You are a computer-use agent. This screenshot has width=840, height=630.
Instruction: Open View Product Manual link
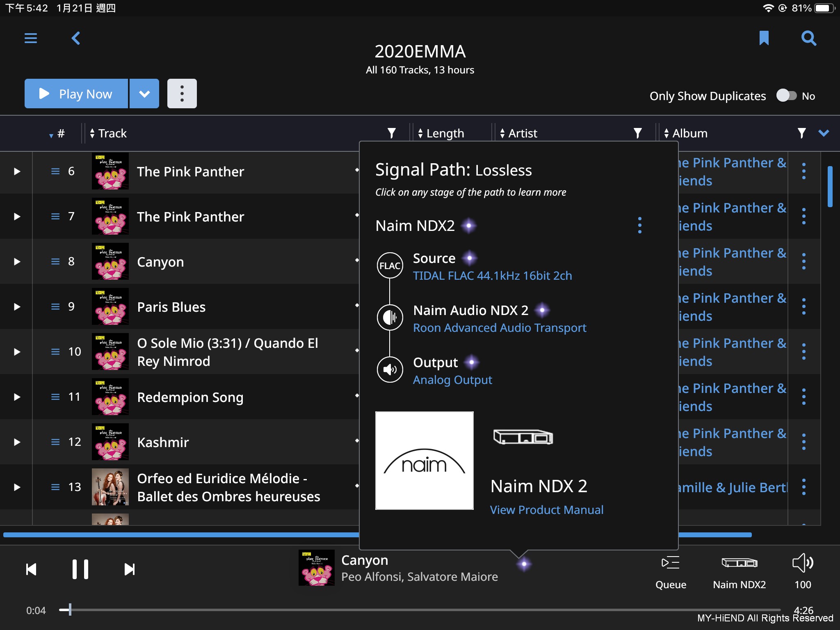pos(547,510)
